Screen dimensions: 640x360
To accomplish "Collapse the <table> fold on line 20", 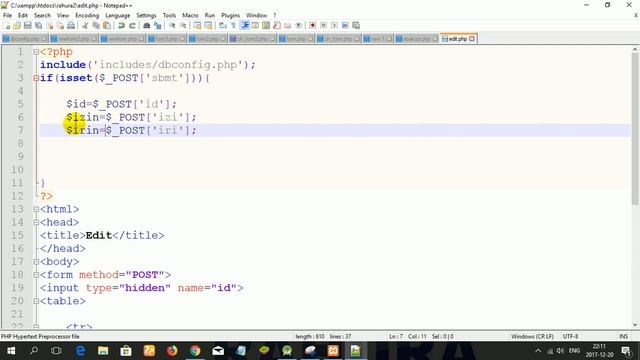I will pyautogui.click(x=36, y=301).
